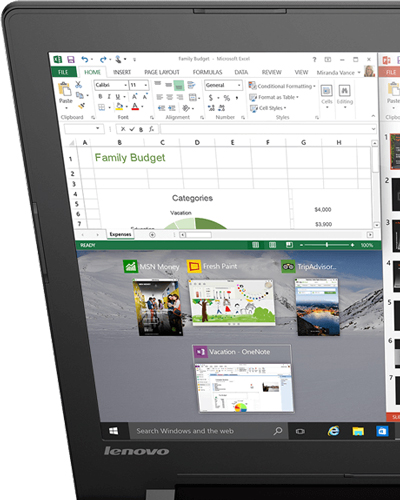Click the Paste clipboard icon

point(65,89)
